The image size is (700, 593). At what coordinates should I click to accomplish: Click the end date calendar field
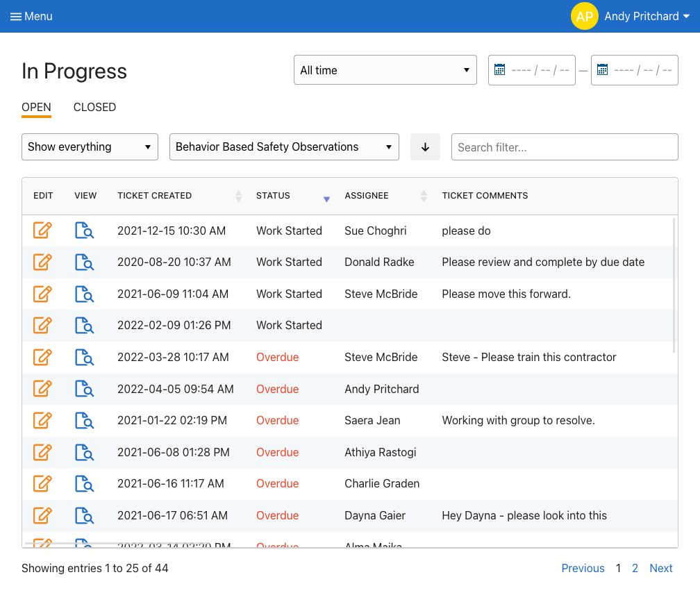pyautogui.click(x=635, y=70)
